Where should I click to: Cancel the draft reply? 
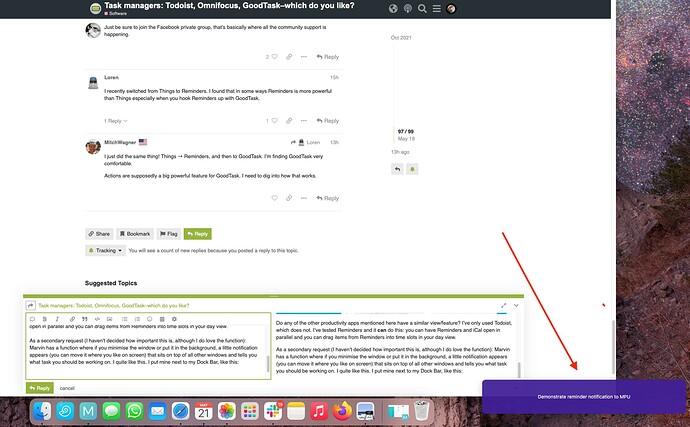[x=67, y=388]
